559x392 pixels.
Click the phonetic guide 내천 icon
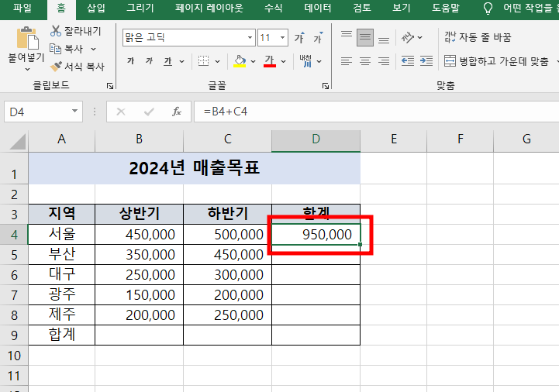tap(305, 61)
